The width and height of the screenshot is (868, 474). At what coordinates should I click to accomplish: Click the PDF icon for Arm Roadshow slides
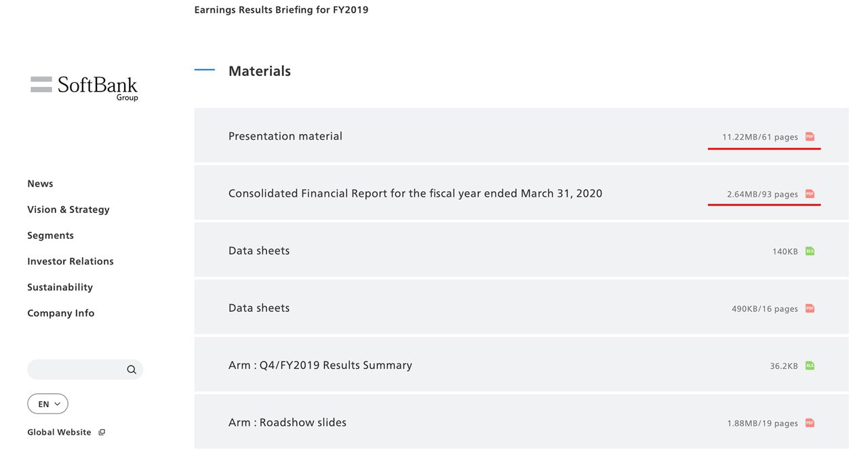tap(810, 423)
